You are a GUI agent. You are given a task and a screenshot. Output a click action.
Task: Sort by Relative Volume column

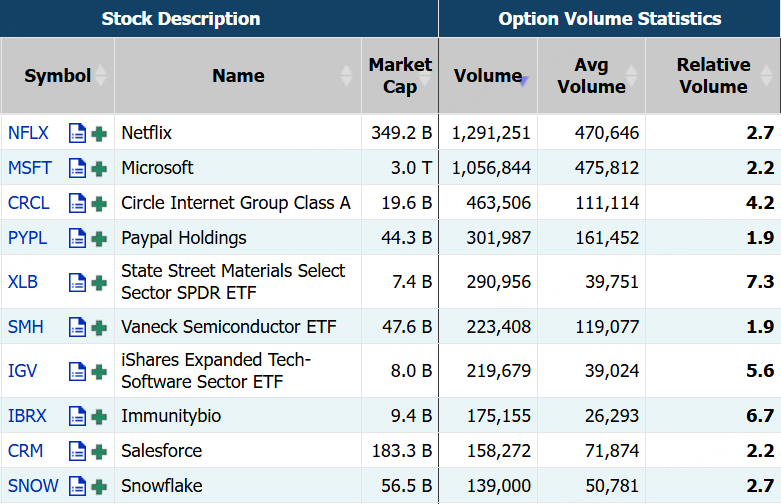pos(713,76)
